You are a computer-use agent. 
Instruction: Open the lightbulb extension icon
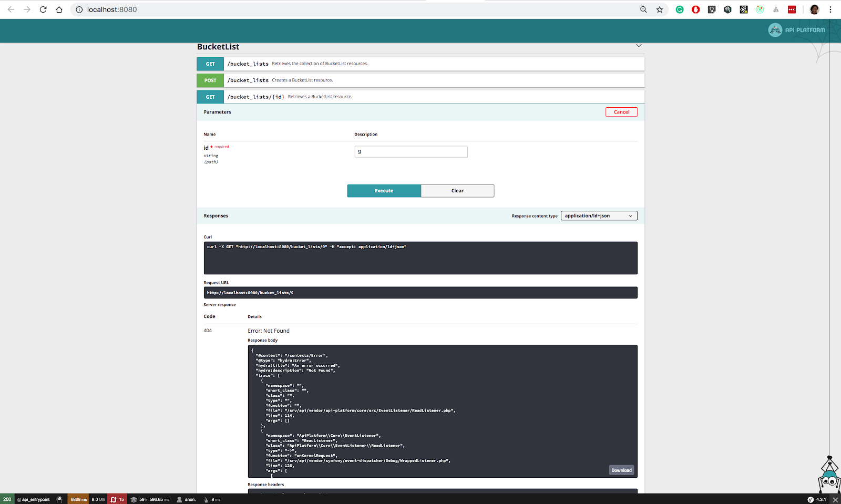pyautogui.click(x=712, y=9)
